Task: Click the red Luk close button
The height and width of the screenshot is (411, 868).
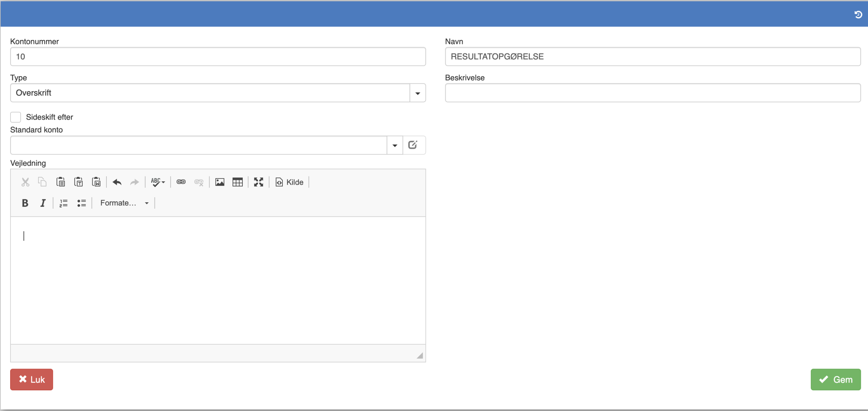Action: coord(32,379)
